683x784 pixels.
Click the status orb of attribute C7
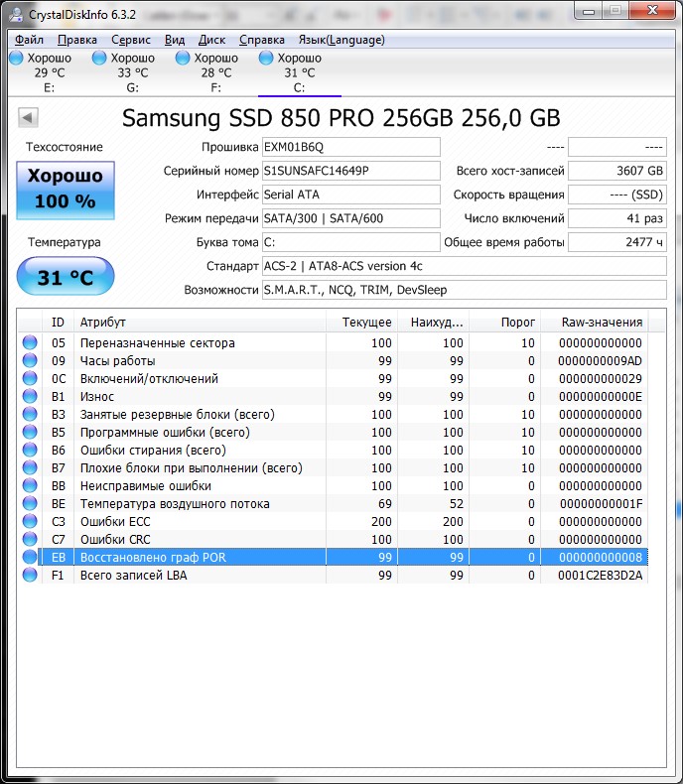(30, 539)
